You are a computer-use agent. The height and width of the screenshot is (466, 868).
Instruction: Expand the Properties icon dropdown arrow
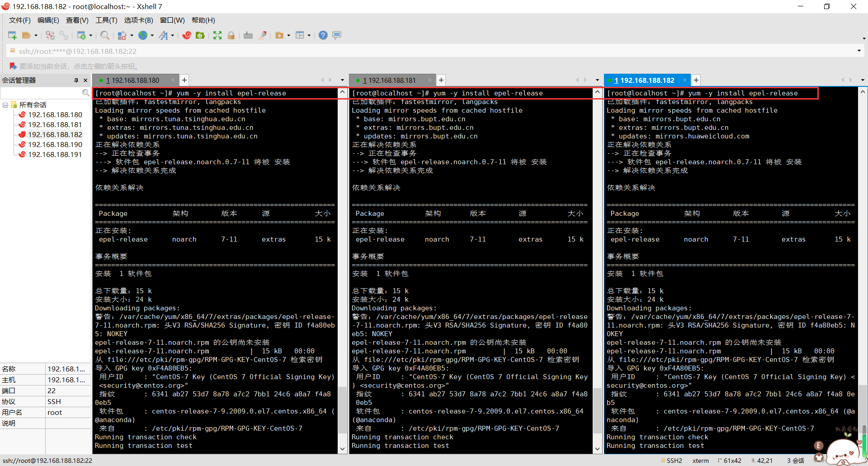tap(90, 35)
